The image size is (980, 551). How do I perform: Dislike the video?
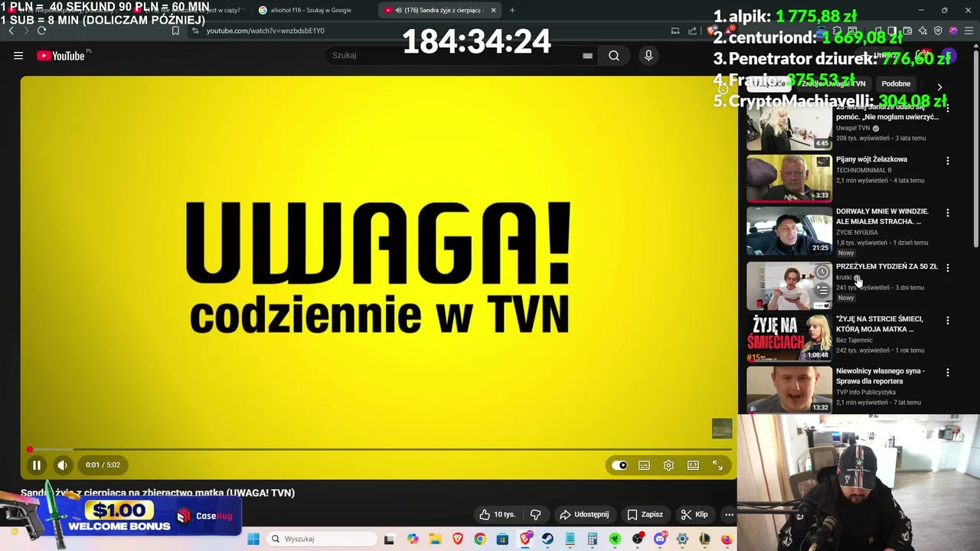(536, 514)
